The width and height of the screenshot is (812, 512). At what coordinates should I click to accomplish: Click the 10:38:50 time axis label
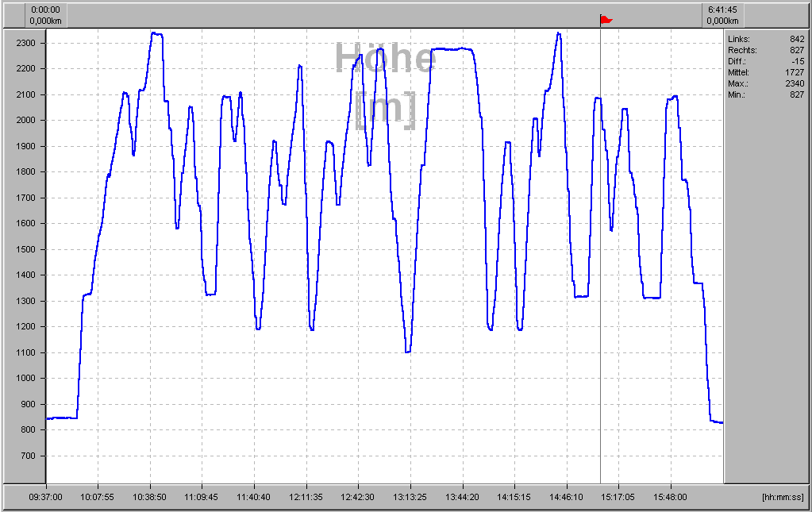pyautogui.click(x=150, y=497)
